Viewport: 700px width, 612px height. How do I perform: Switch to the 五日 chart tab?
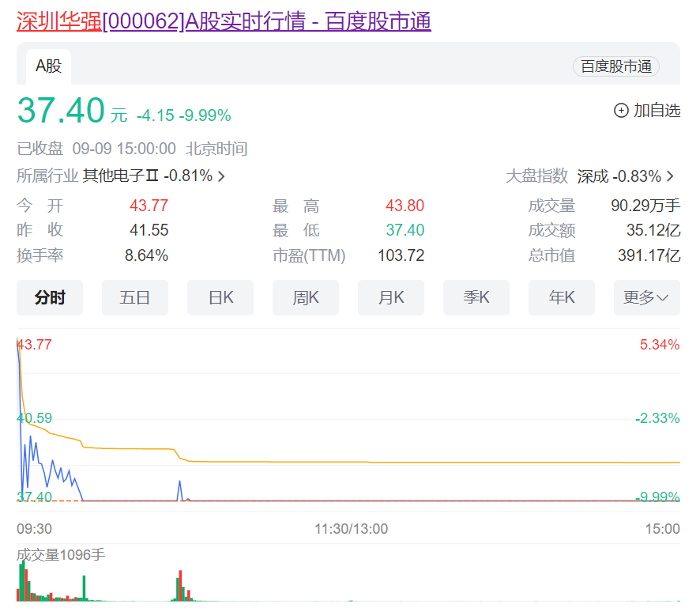[135, 297]
